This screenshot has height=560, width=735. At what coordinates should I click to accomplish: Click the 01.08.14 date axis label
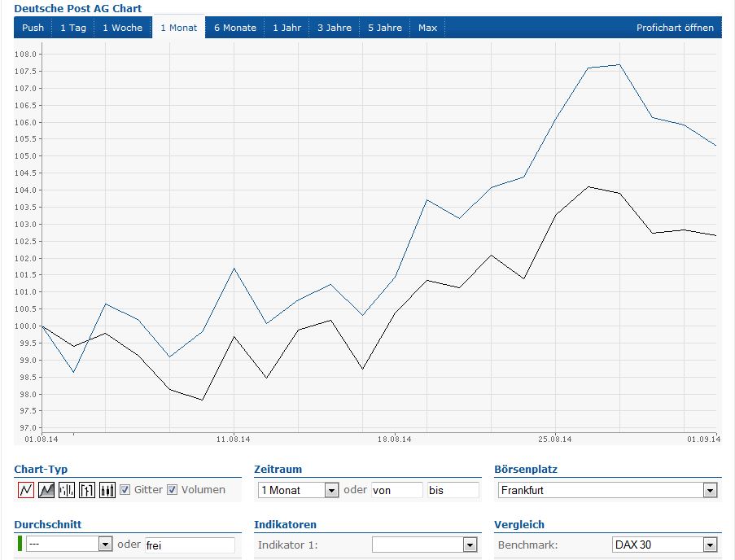42,439
